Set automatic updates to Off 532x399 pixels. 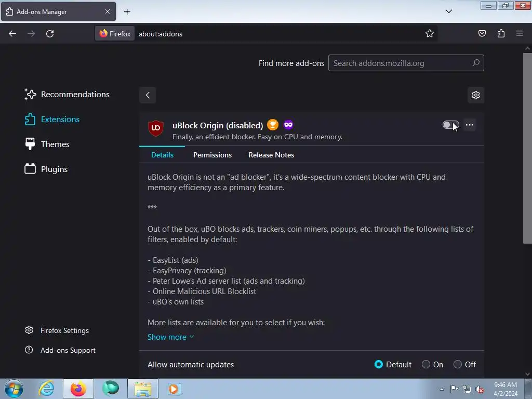(457, 364)
